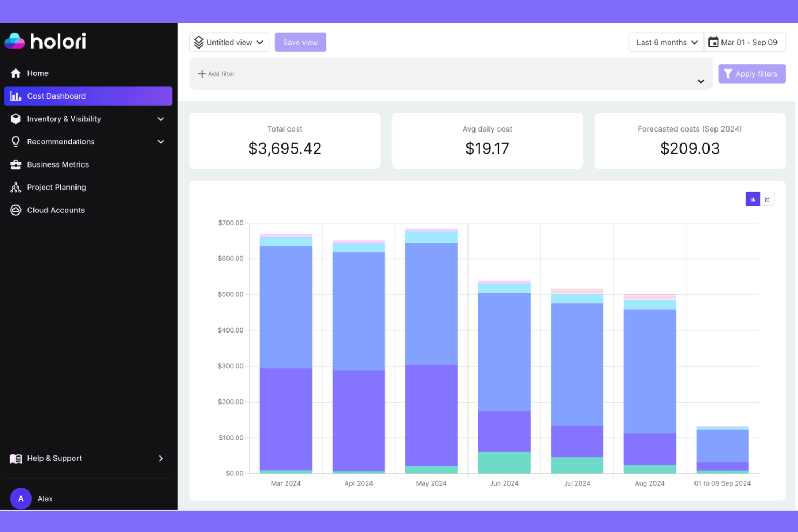Expand the Recommendations section

coord(160,141)
